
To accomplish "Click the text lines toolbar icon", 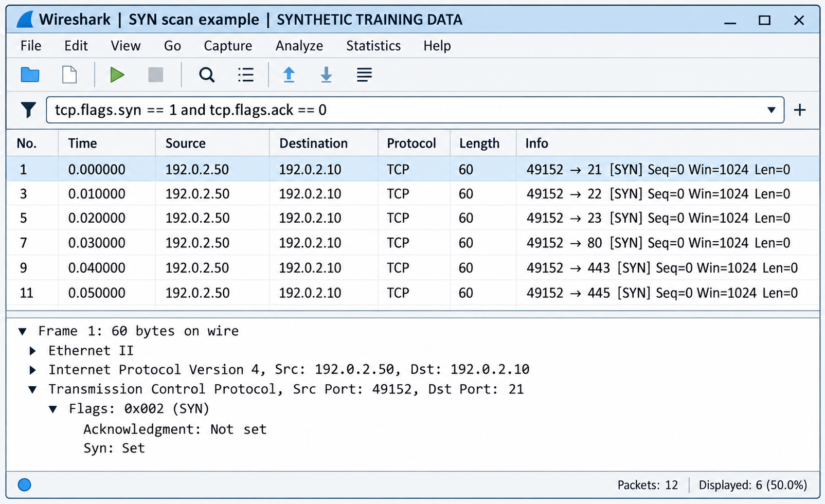I will 364,75.
